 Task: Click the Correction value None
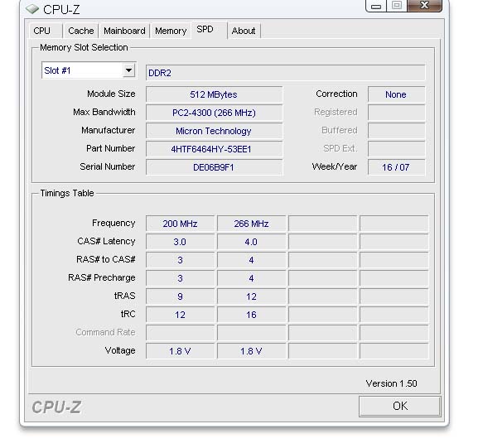click(x=396, y=94)
